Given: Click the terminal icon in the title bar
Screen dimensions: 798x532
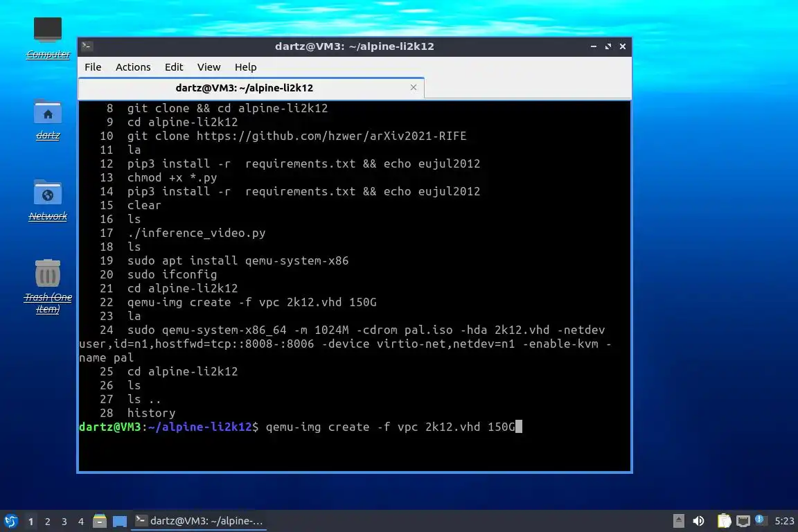Looking at the screenshot, I should 87,46.
